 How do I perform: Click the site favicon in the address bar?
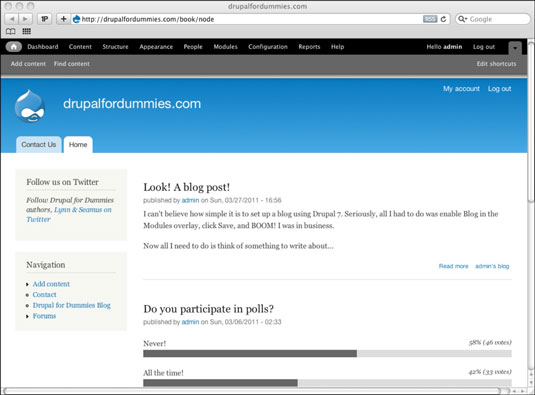[76, 19]
